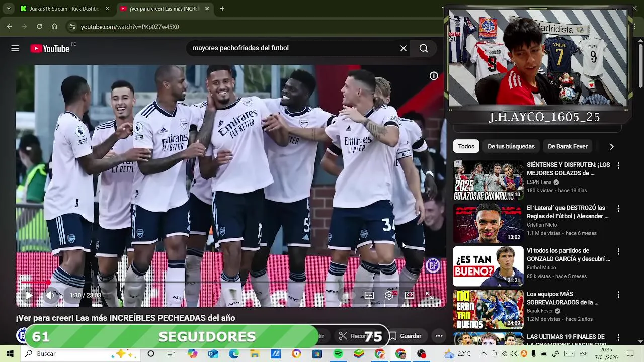This screenshot has height=362, width=644.
Task: Go back in browser history
Action: [9, 27]
